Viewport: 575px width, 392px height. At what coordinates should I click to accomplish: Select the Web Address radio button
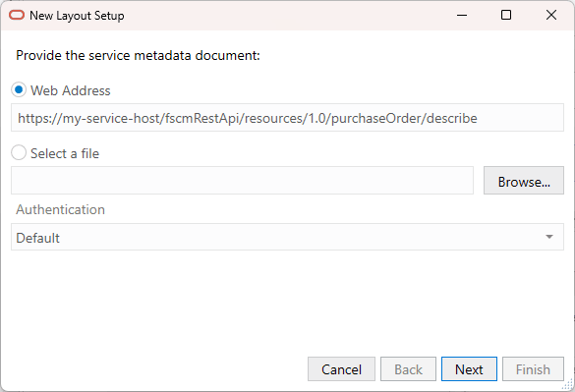coord(19,90)
